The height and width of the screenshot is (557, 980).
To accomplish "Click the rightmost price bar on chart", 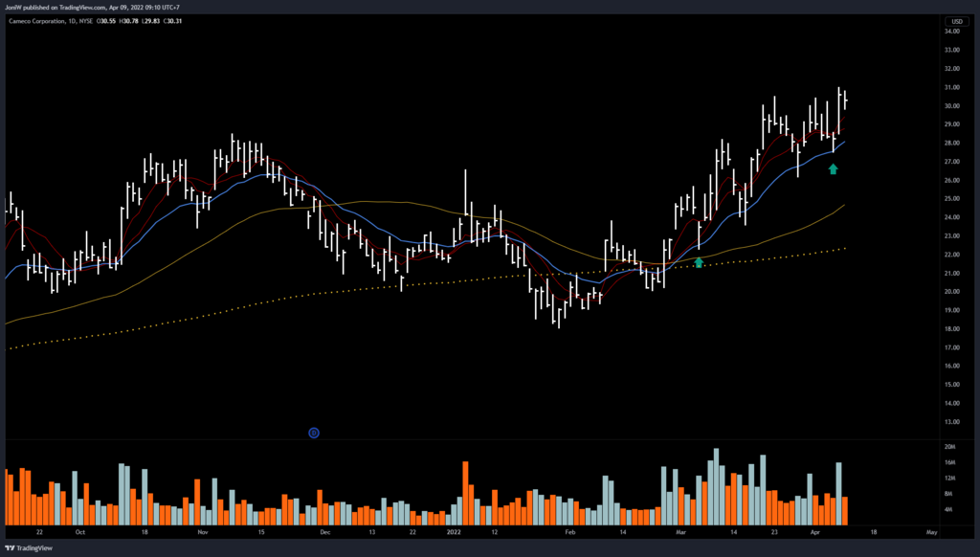I will [845, 100].
